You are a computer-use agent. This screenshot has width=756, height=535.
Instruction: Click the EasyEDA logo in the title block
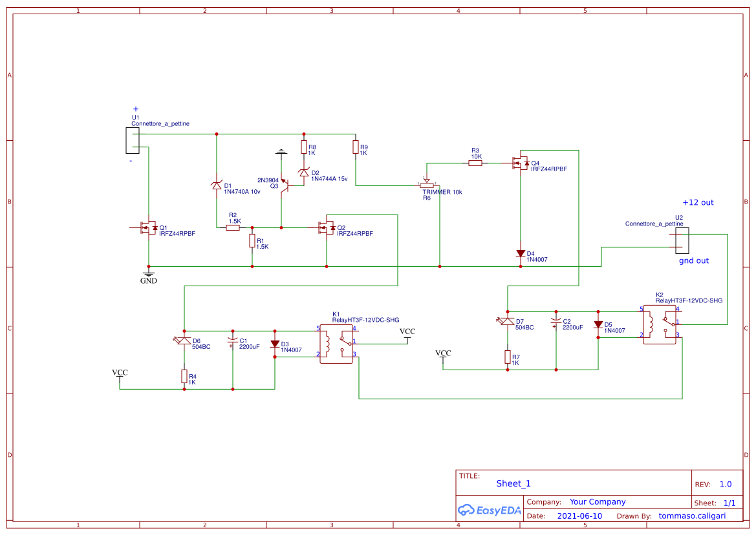[488, 510]
